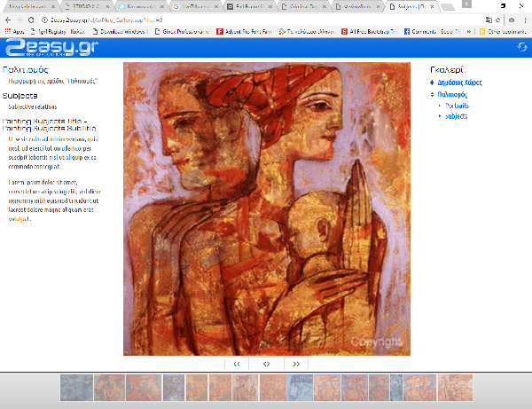
Task: Switch to the Google tab
Action: tap(195, 6)
